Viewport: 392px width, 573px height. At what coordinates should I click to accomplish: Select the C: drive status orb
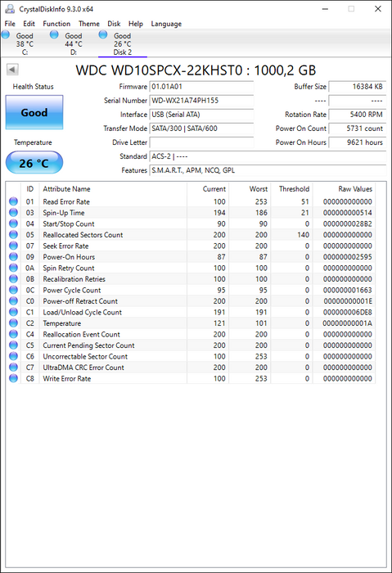[6, 34]
